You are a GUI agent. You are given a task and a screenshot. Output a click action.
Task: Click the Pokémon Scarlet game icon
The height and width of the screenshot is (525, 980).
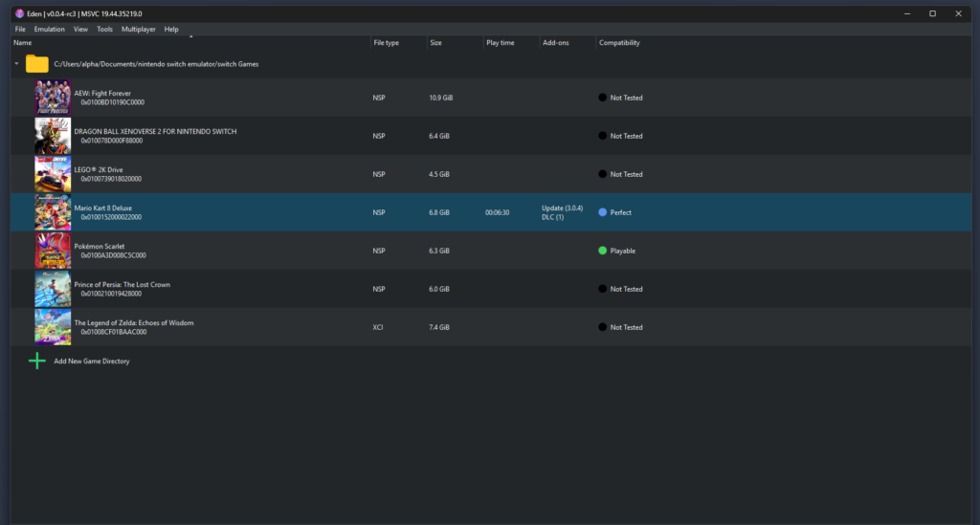pyautogui.click(x=53, y=251)
